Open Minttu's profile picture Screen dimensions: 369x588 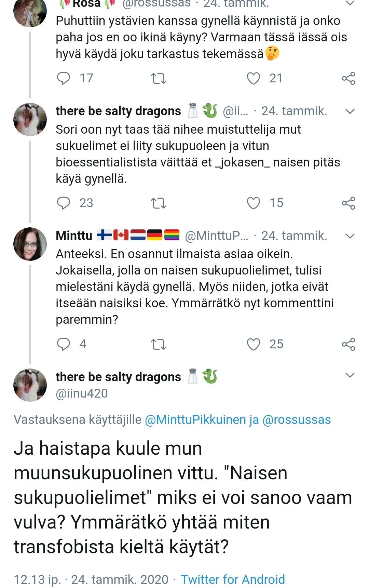coord(30,244)
